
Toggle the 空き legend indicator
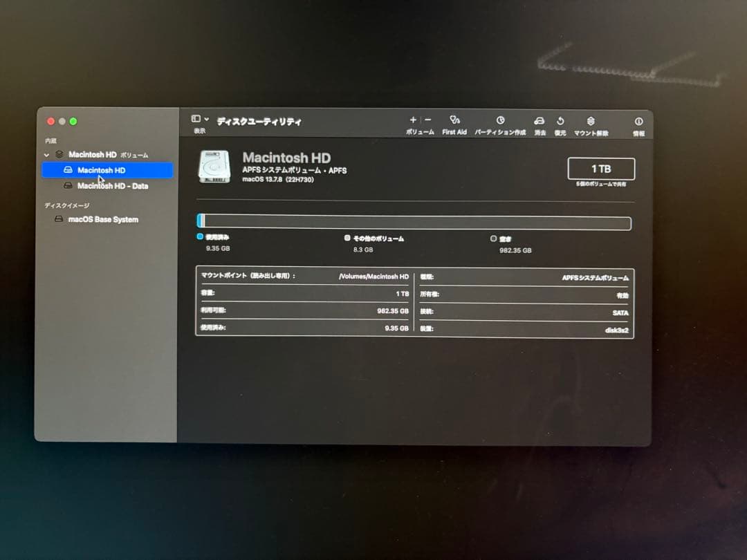click(x=494, y=237)
